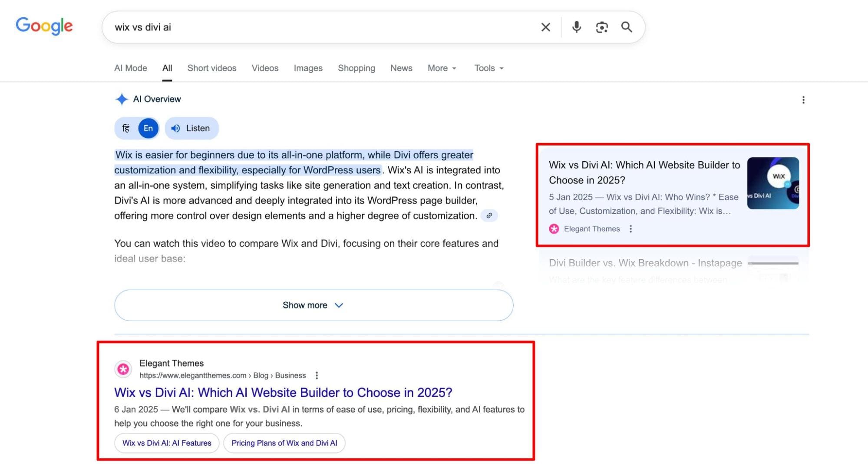
Task: Click the Google logo
Action: pos(44,26)
